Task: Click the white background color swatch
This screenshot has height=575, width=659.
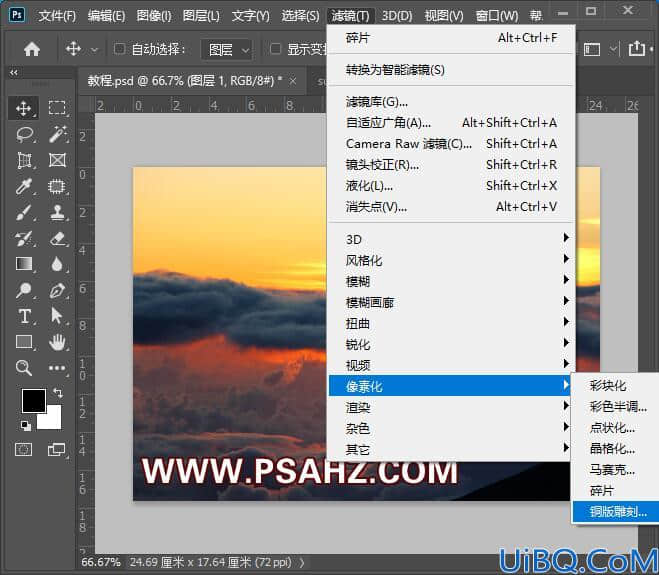Action: [x=51, y=418]
